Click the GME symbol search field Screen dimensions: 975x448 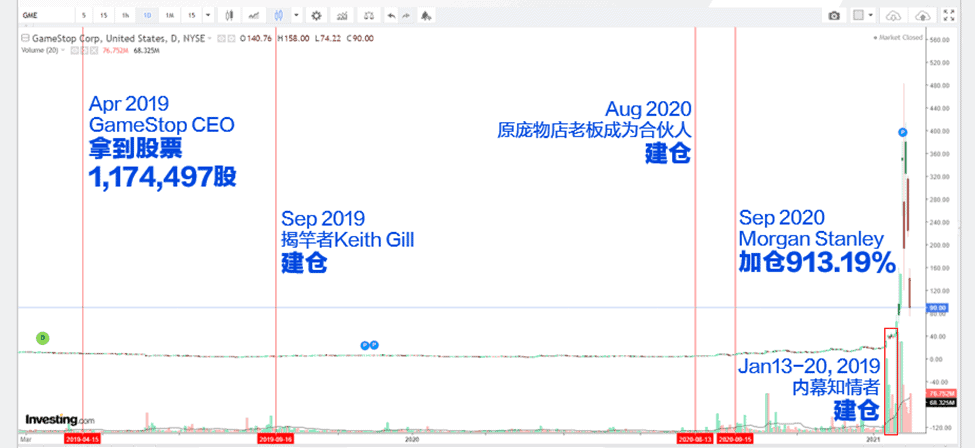tap(45, 15)
